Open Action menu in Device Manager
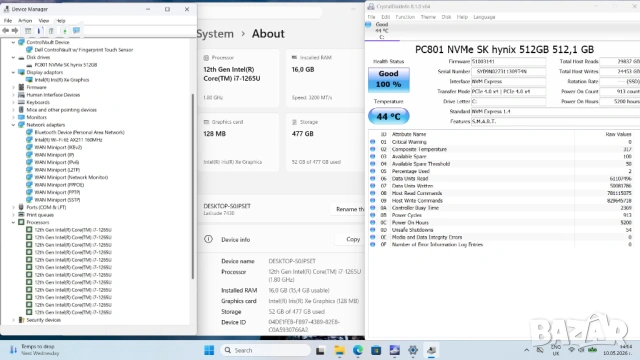Screen dimensions: 640x360 (25, 20)
